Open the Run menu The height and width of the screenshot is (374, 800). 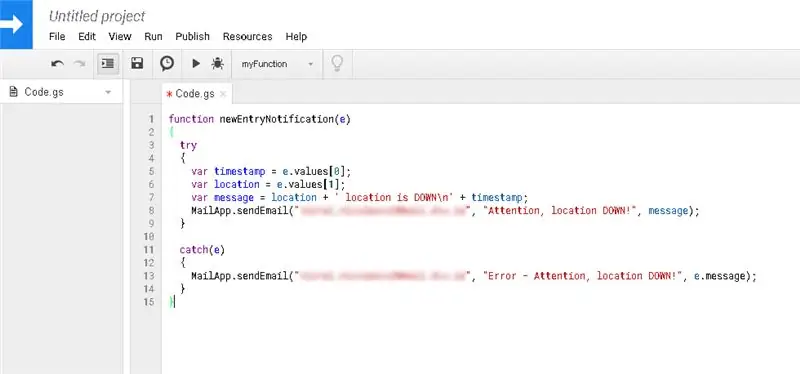coord(153,37)
